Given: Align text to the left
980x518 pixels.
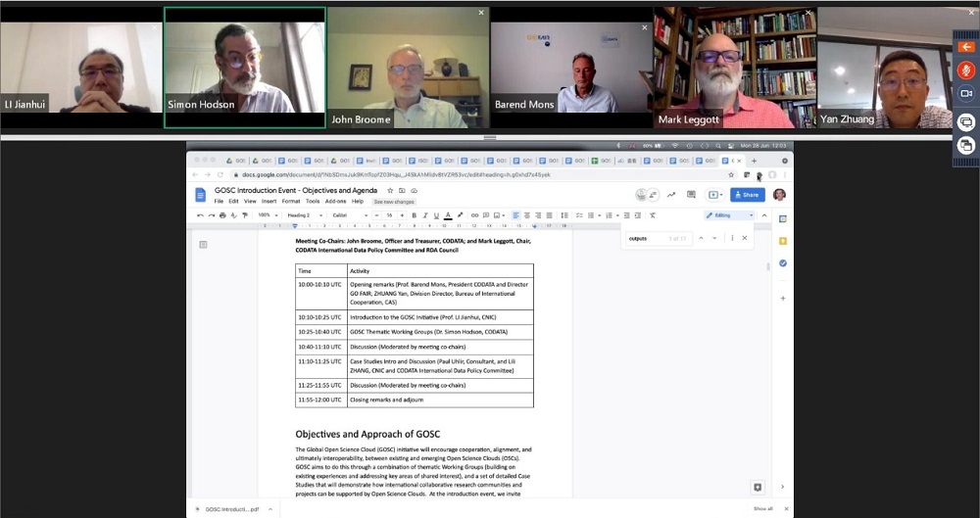Looking at the screenshot, I should [x=515, y=215].
